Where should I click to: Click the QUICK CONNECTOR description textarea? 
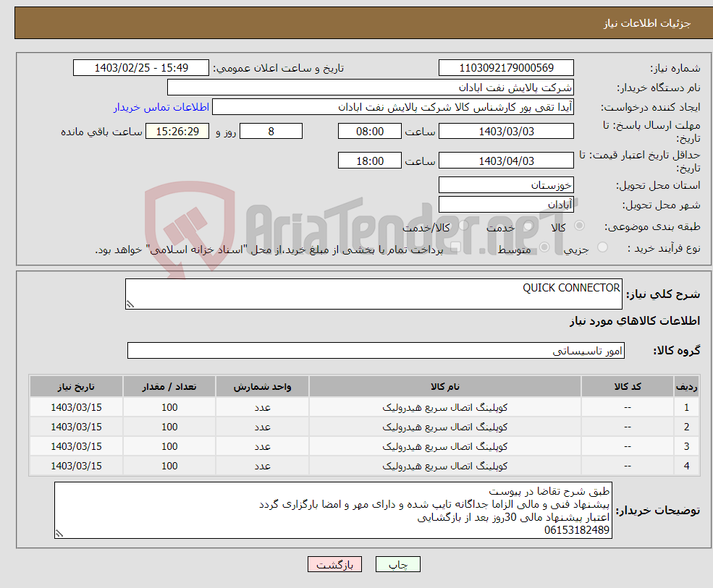(374, 294)
